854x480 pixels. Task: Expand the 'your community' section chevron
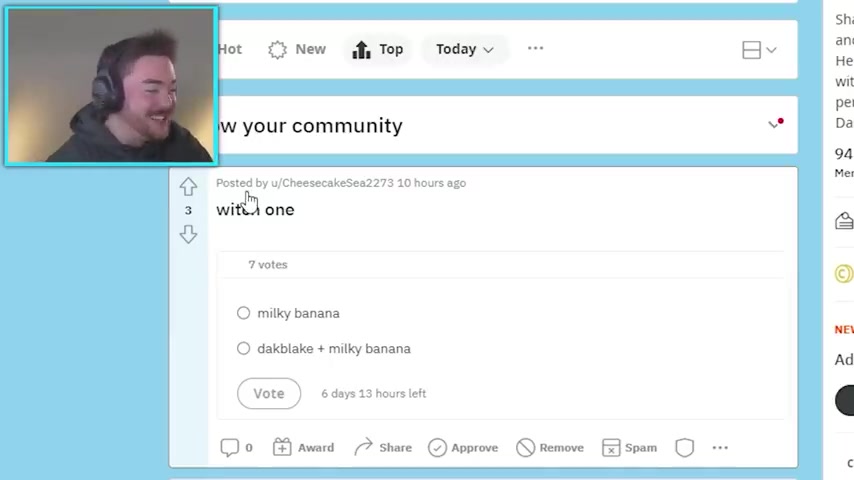click(773, 125)
